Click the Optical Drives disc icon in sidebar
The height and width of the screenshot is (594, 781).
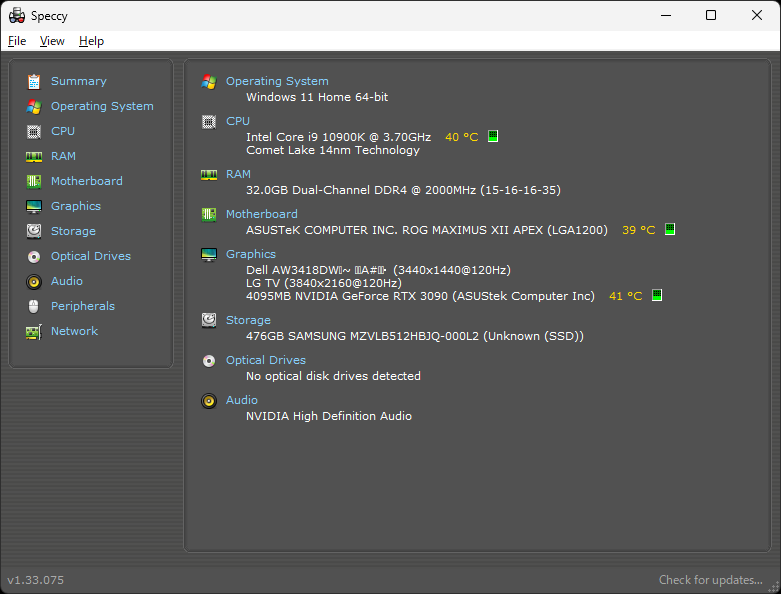click(34, 256)
